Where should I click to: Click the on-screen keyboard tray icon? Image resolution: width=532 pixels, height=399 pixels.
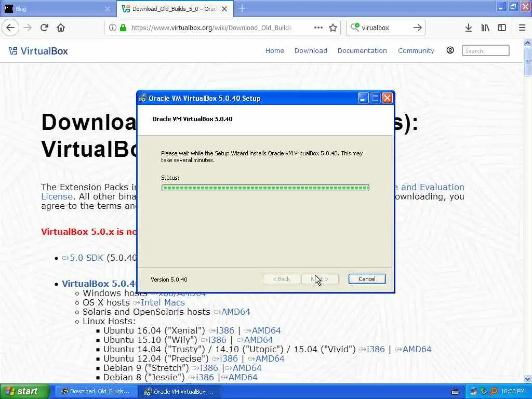tap(455, 392)
